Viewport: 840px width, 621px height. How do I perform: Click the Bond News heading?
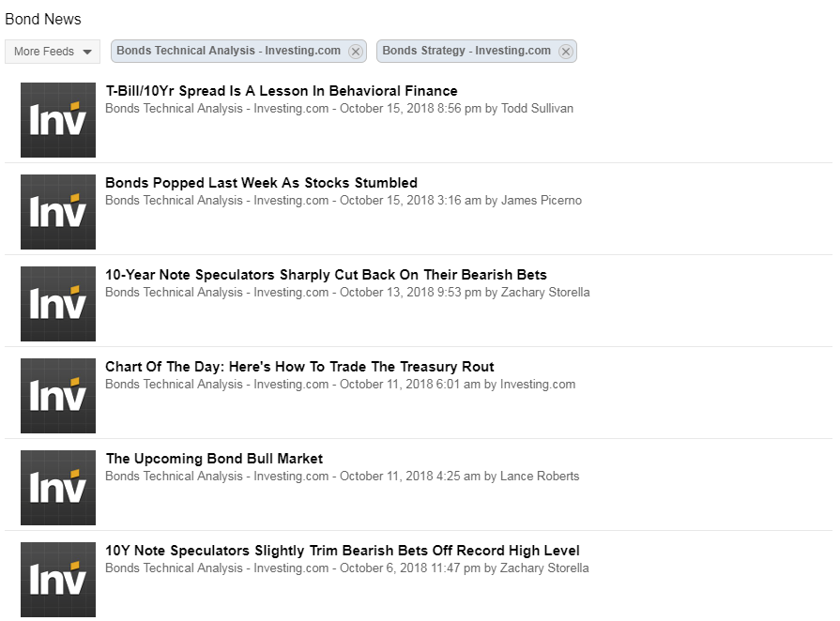43,19
